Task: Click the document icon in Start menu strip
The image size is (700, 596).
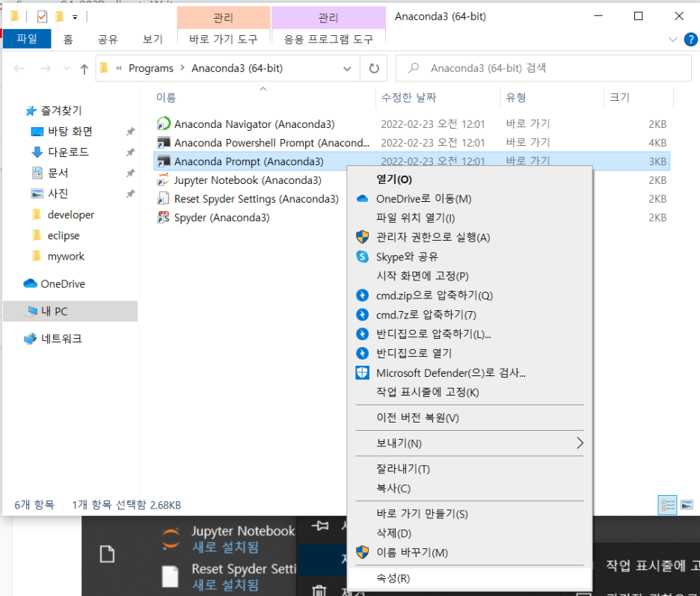Action: click(x=107, y=553)
